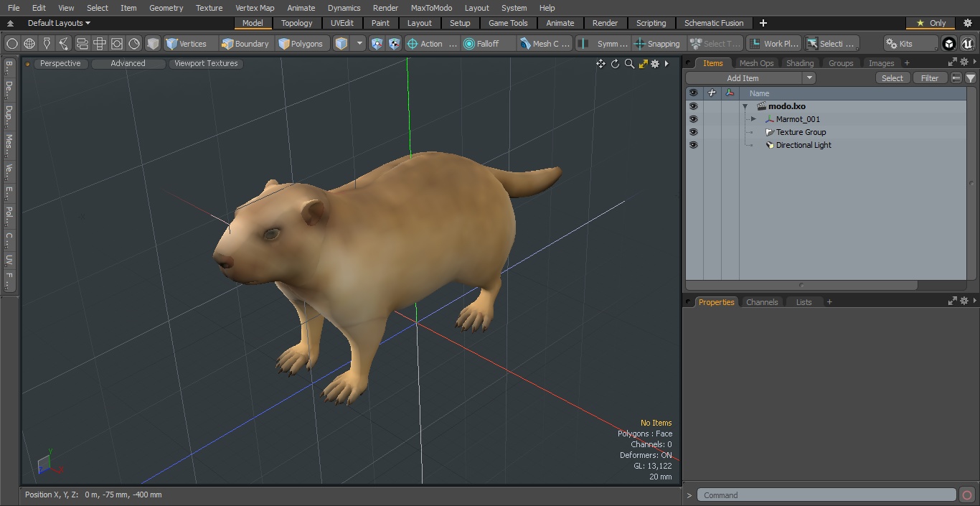
Task: Open the Add Item dropdown arrow
Action: 809,78
